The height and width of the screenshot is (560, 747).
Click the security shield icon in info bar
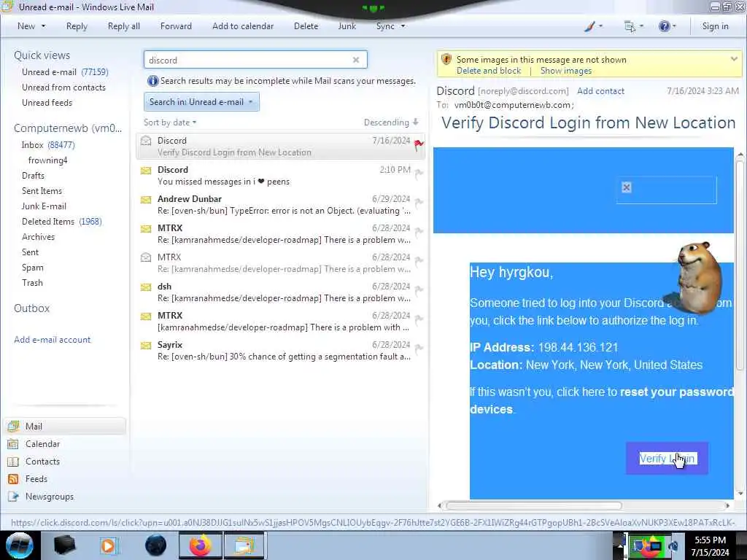tap(446, 59)
